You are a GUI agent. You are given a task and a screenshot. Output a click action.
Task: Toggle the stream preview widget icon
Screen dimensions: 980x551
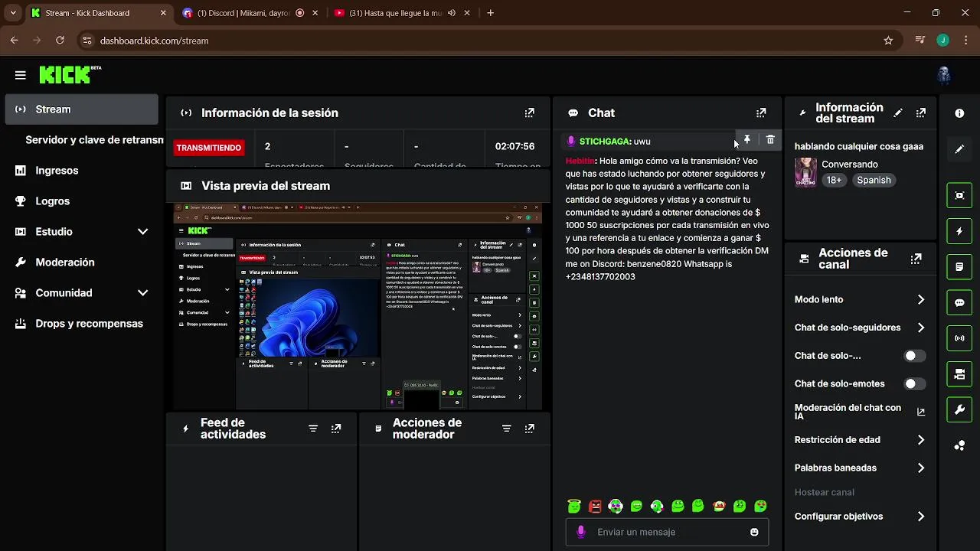point(959,195)
